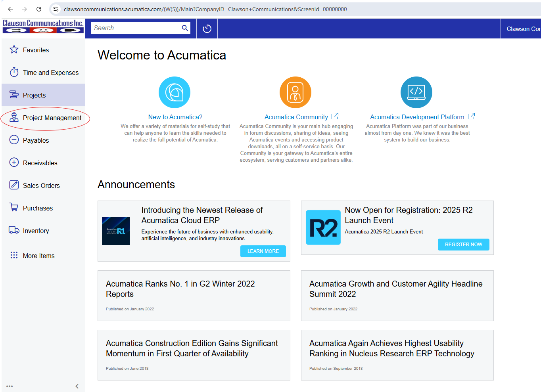This screenshot has height=392, width=541.
Task: Open the three-dots menu at sidebar bottom
Action: (x=10, y=386)
